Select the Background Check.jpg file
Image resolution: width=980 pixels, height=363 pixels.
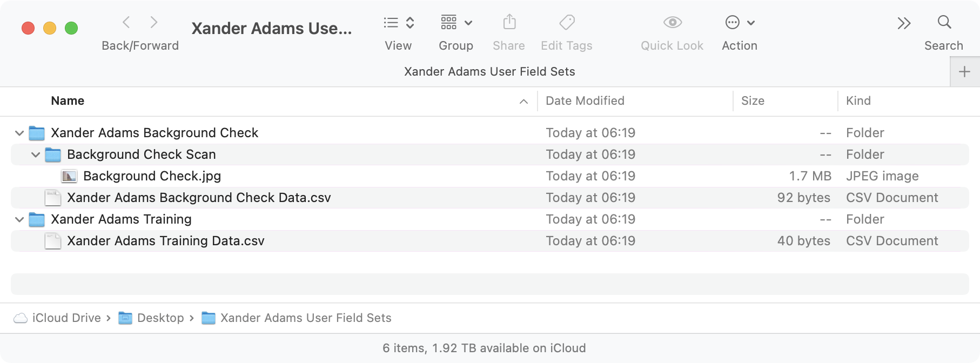(152, 176)
